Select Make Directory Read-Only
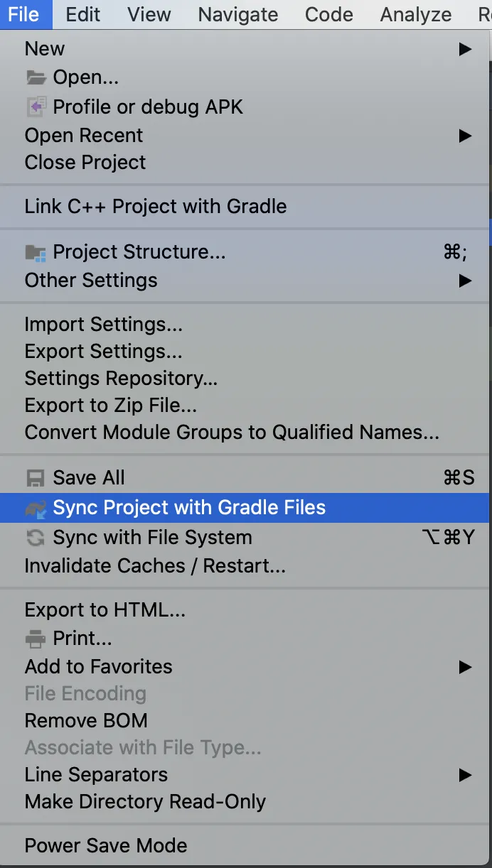The height and width of the screenshot is (868, 492). tap(145, 802)
